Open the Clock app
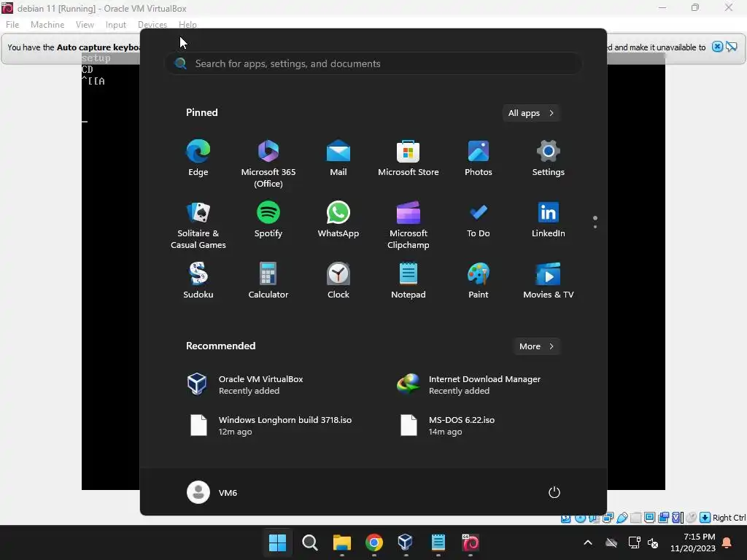This screenshot has width=747, height=560. 338,281
